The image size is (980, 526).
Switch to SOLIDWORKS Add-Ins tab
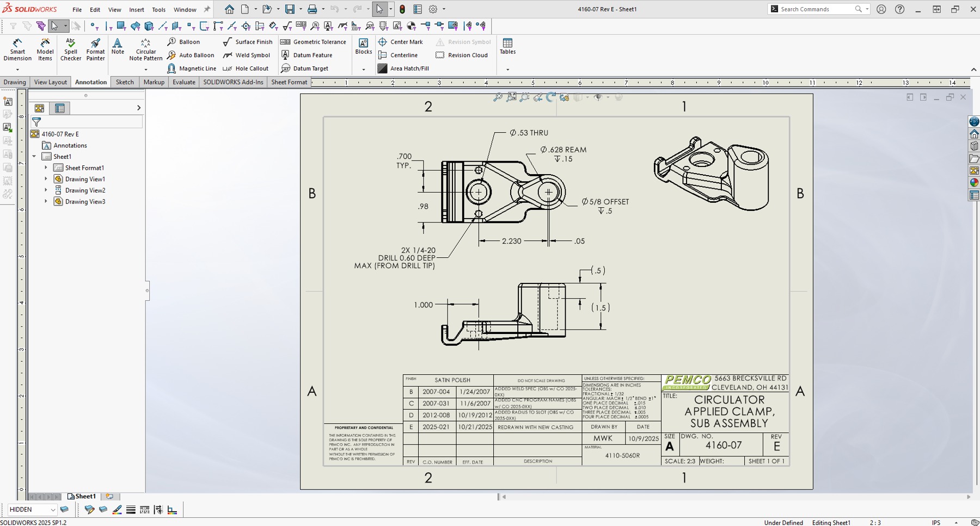click(x=233, y=82)
